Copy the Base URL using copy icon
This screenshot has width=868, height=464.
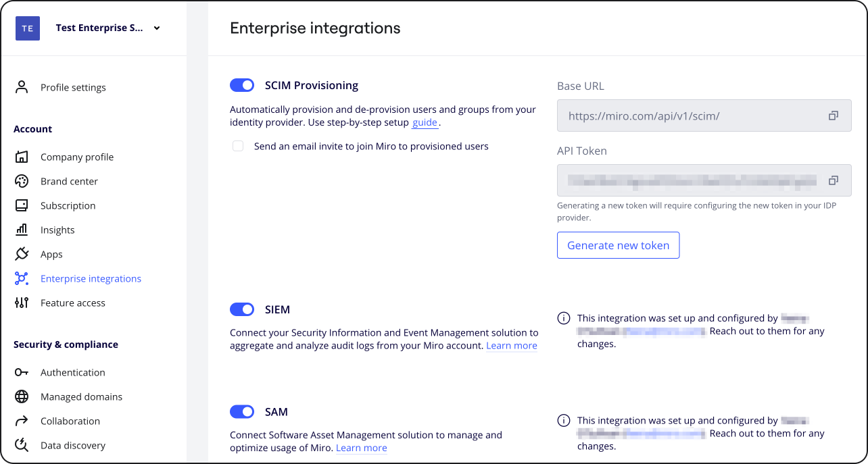click(834, 115)
